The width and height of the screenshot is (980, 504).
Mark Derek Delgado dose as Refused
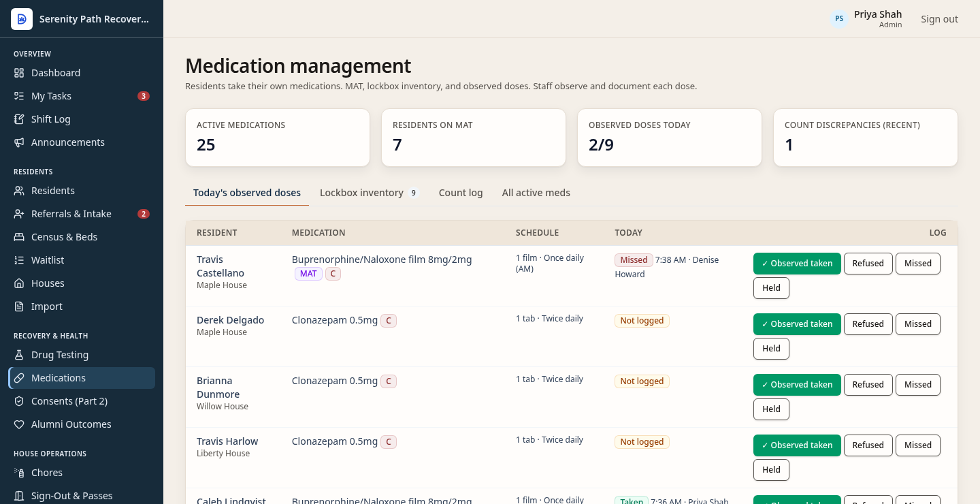click(868, 324)
